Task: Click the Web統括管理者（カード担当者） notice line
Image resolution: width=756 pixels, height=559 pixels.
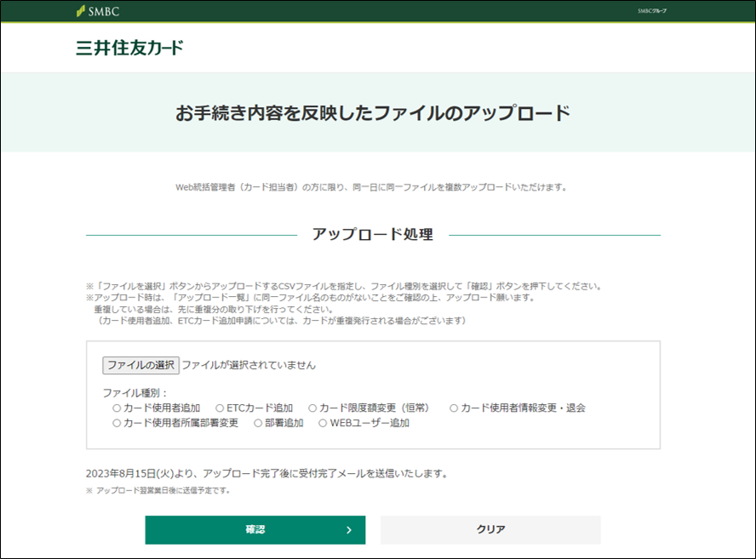Action: click(x=371, y=187)
